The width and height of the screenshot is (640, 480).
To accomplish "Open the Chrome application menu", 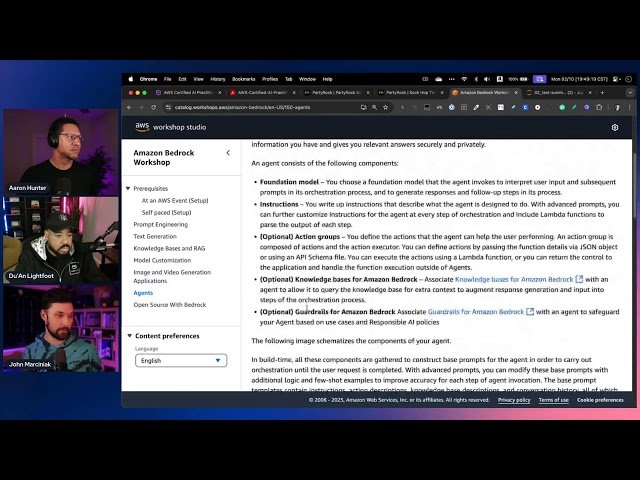I will pyautogui.click(x=148, y=79).
